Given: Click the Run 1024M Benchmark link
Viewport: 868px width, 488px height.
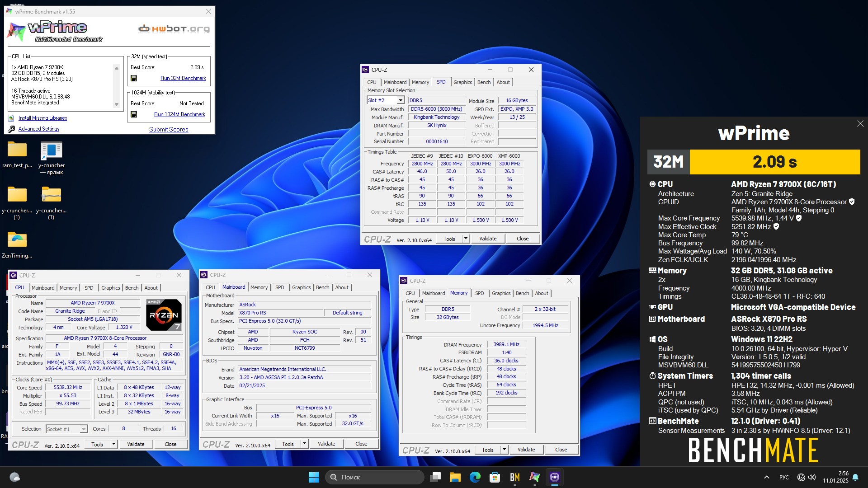Looking at the screenshot, I should click(179, 114).
